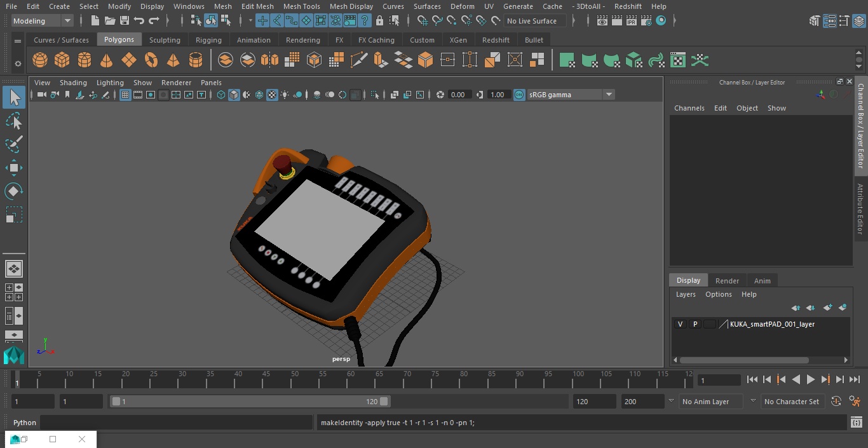Open the Anim tab in layer editor
The image size is (868, 448).
pyautogui.click(x=762, y=281)
